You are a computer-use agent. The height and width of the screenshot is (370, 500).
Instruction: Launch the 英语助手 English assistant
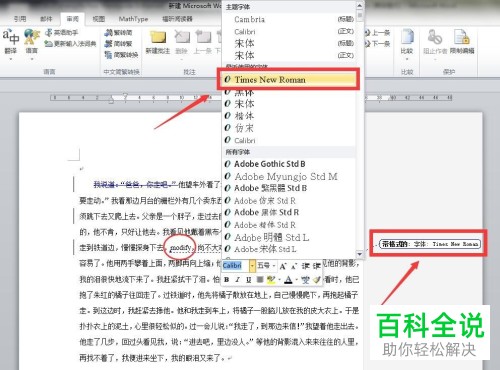[62, 32]
